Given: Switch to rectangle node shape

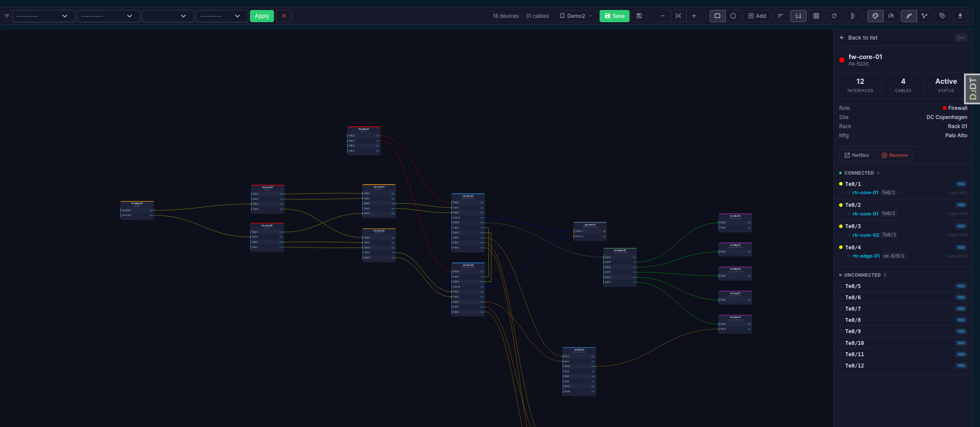Looking at the screenshot, I should 717,16.
